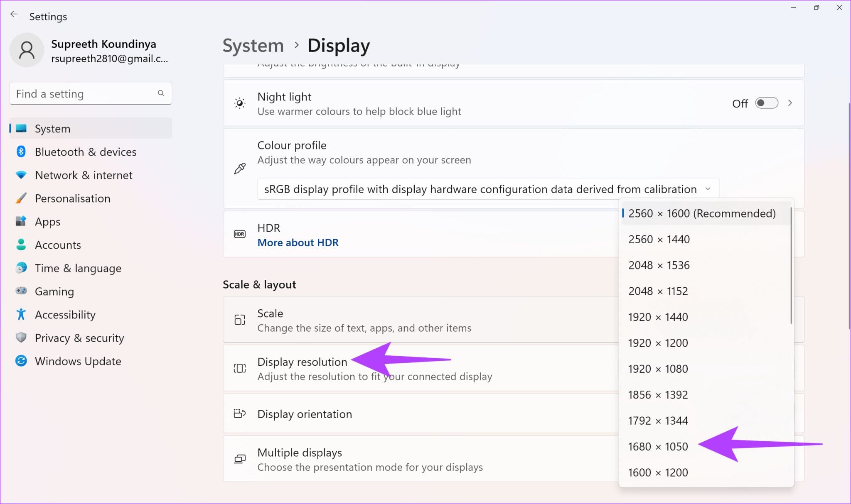Click the Accounts sidebar icon

tap(22, 245)
